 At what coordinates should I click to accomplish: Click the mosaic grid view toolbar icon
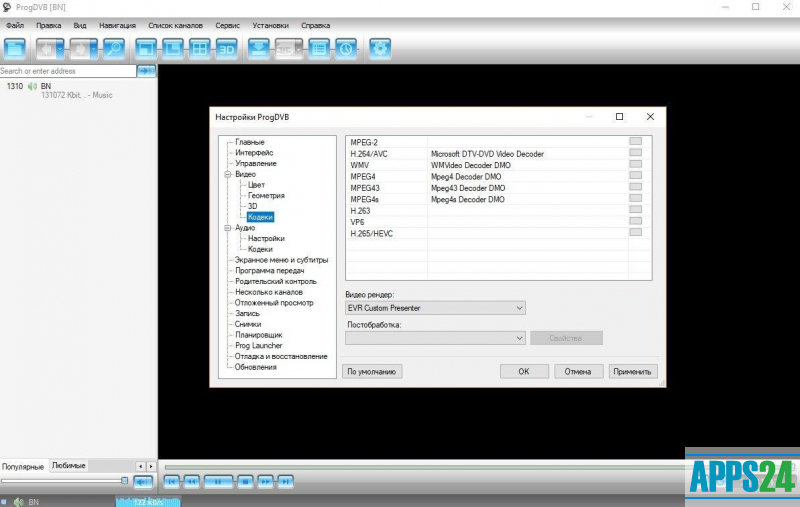200,48
